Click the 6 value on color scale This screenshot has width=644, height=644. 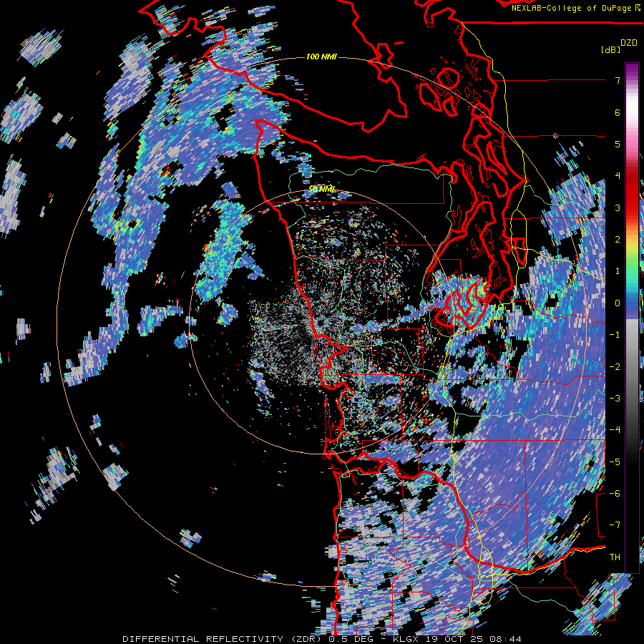click(x=618, y=112)
